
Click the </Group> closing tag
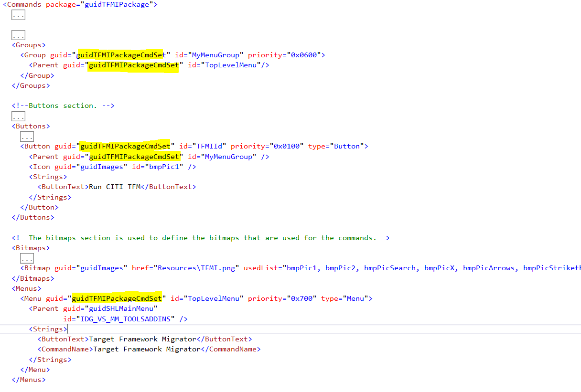pos(37,75)
